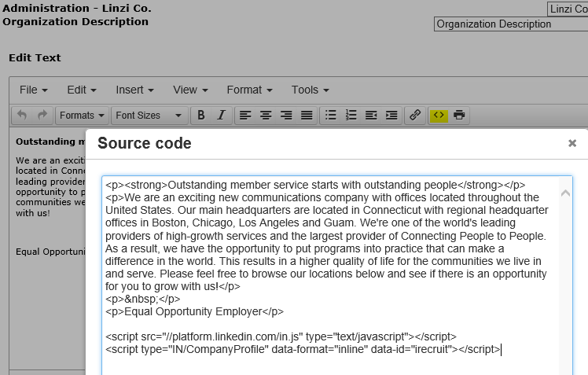Click the 'Outstanding member service' strong line

tap(315, 185)
